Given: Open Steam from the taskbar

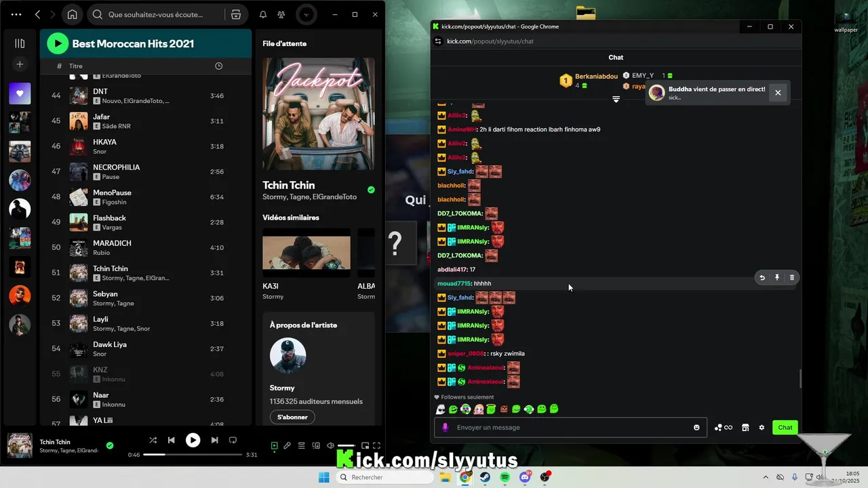Looking at the screenshot, I should [486, 477].
